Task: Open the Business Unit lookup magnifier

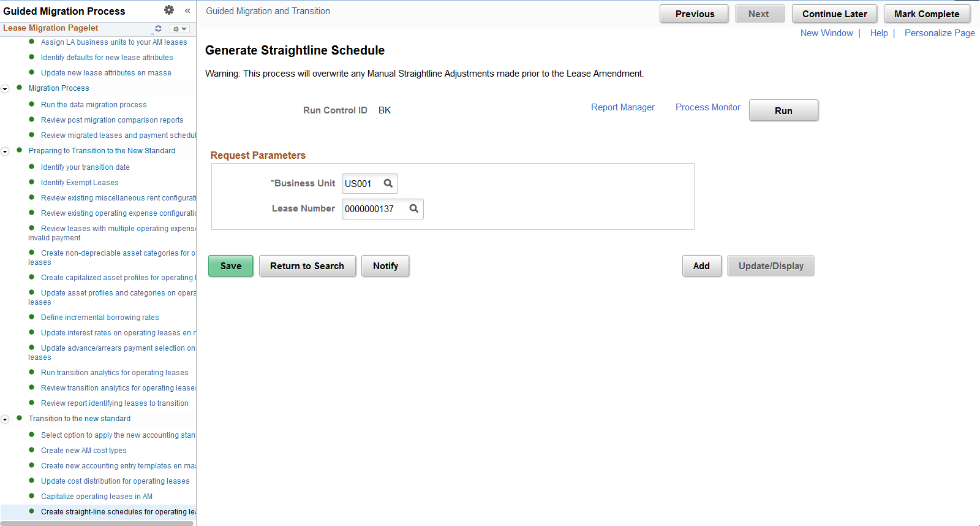Action: click(388, 183)
